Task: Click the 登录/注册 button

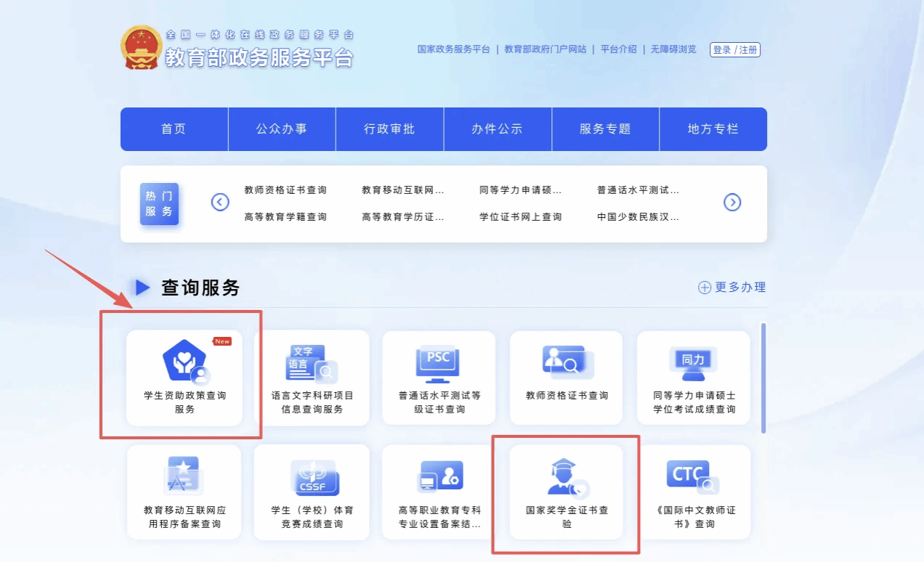Action: pos(735,50)
